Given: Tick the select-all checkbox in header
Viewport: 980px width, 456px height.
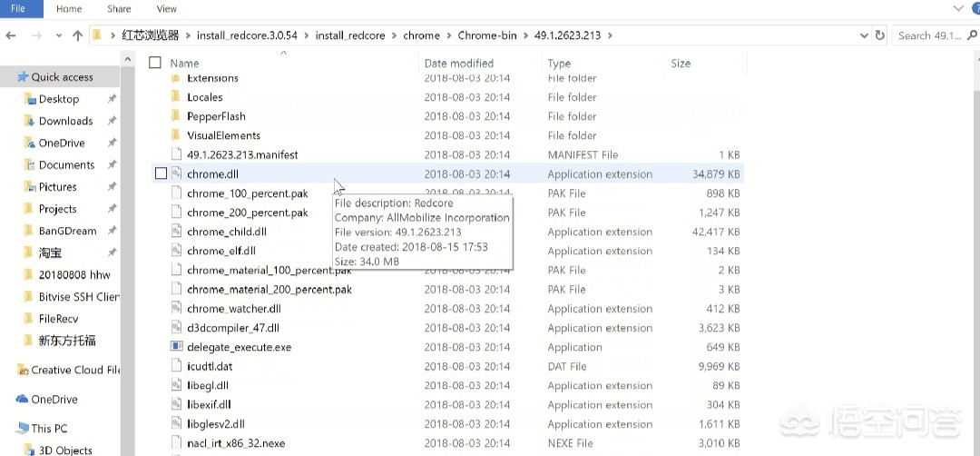Looking at the screenshot, I should 155,63.
